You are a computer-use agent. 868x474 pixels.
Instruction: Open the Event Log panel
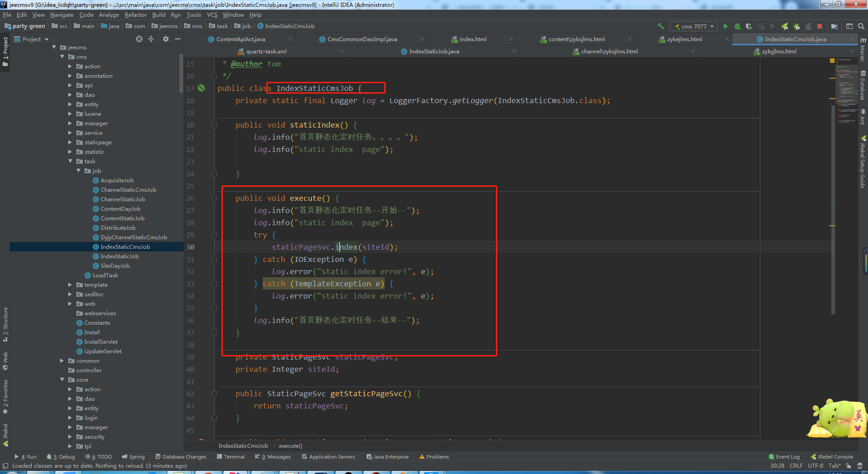tap(784, 457)
